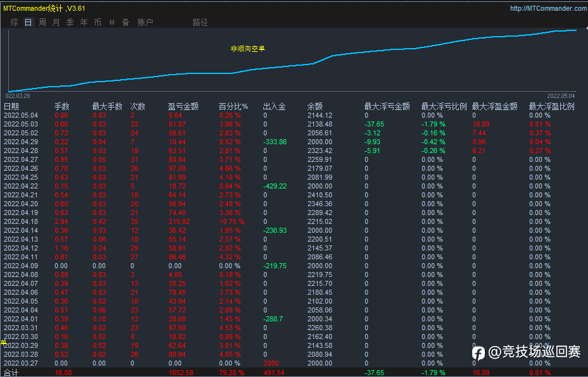Click the 百分比% column header

[x=234, y=106]
